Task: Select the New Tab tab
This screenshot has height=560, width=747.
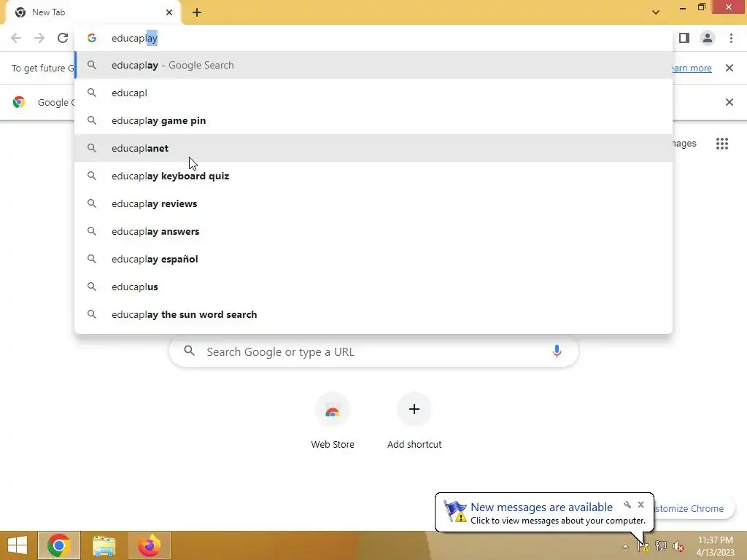Action: pyautogui.click(x=93, y=12)
